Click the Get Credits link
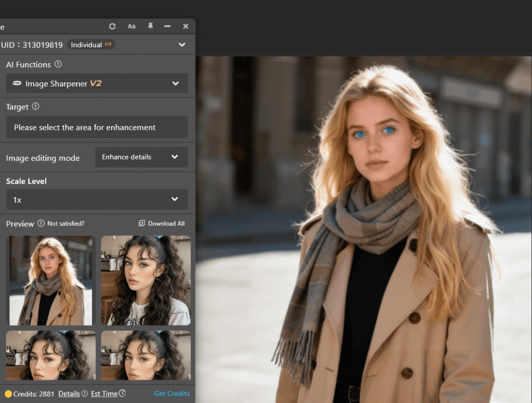This screenshot has height=403, width=532. pyautogui.click(x=172, y=394)
